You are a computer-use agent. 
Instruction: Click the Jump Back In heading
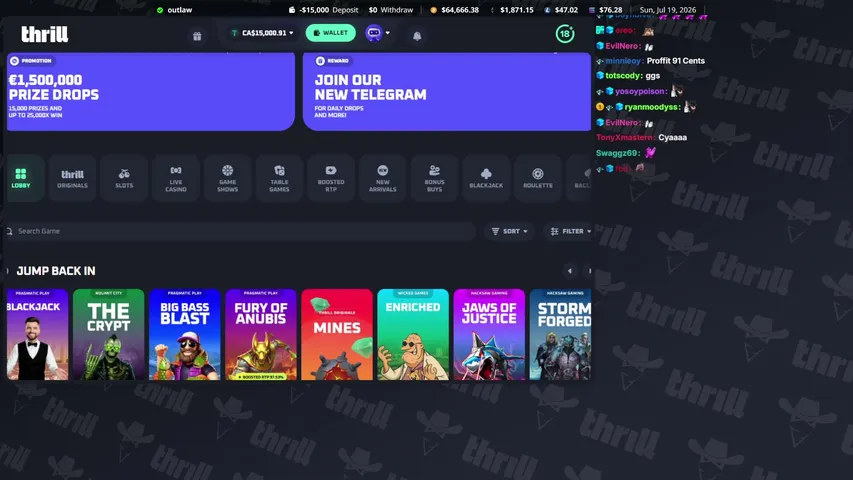point(56,271)
